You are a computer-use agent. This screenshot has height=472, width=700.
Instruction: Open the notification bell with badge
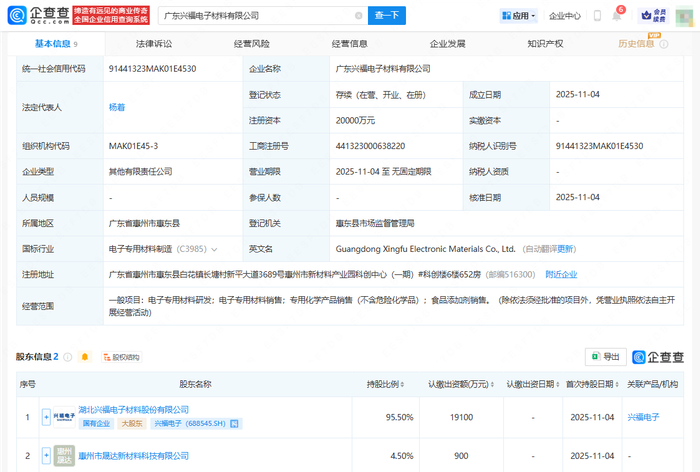tap(619, 15)
